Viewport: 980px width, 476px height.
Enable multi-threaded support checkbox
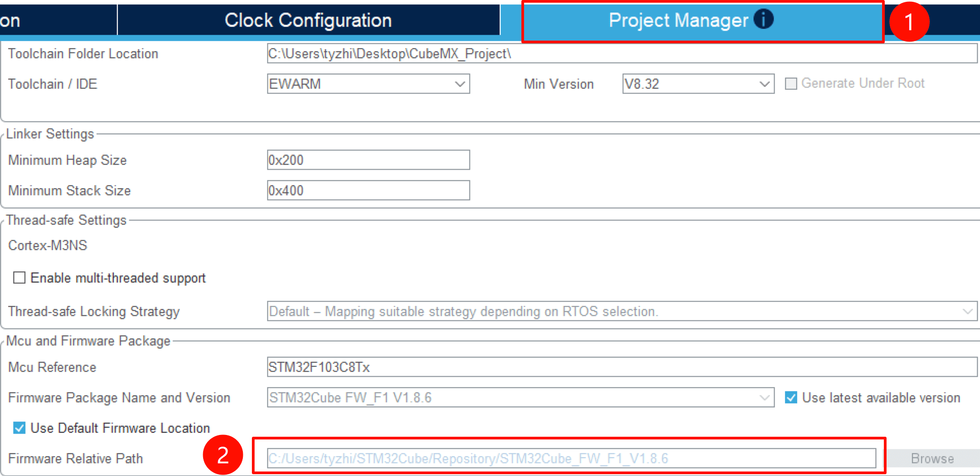tap(19, 277)
